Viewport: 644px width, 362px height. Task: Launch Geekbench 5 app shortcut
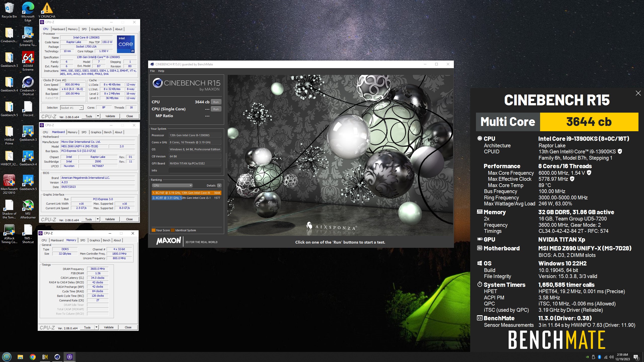tap(28, 183)
